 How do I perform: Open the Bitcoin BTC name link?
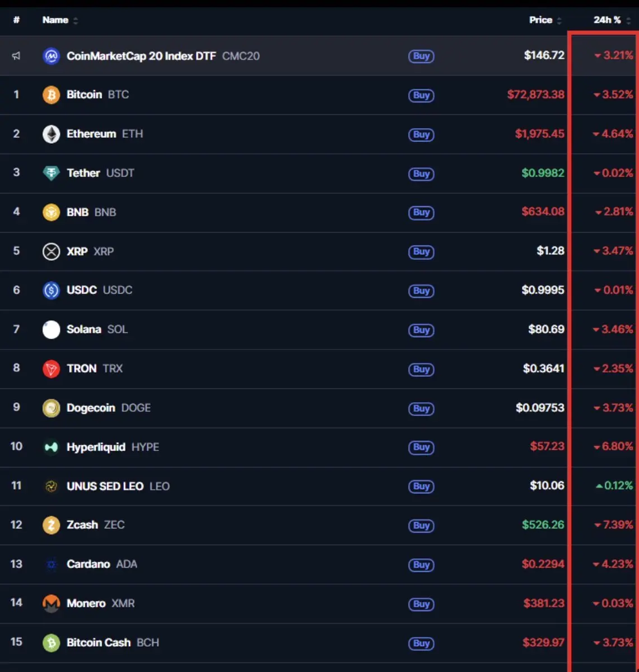(97, 95)
